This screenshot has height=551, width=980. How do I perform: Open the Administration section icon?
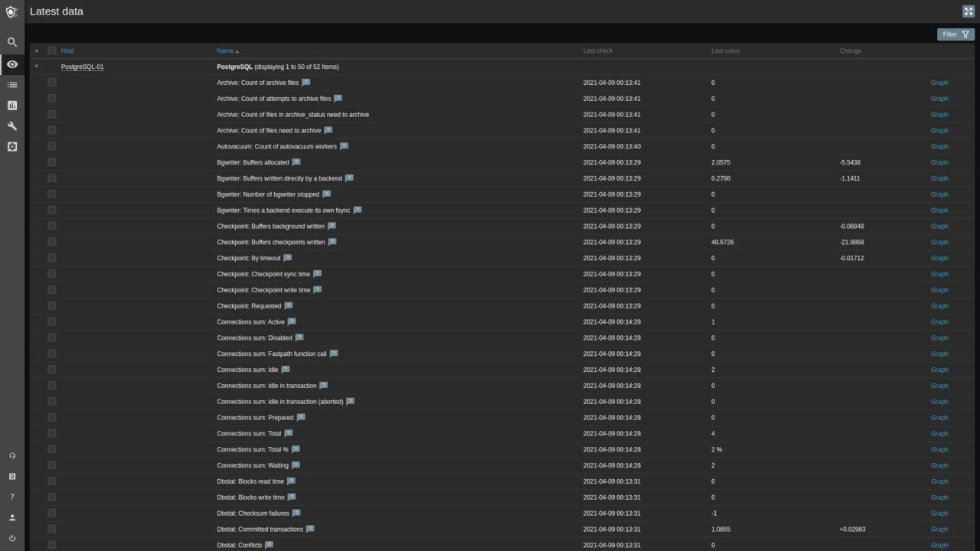(x=11, y=146)
